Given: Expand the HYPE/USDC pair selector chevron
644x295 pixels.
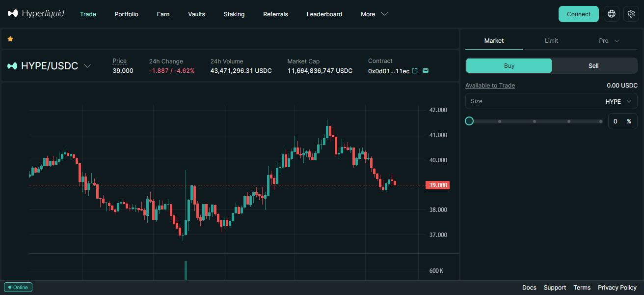Looking at the screenshot, I should (87, 66).
